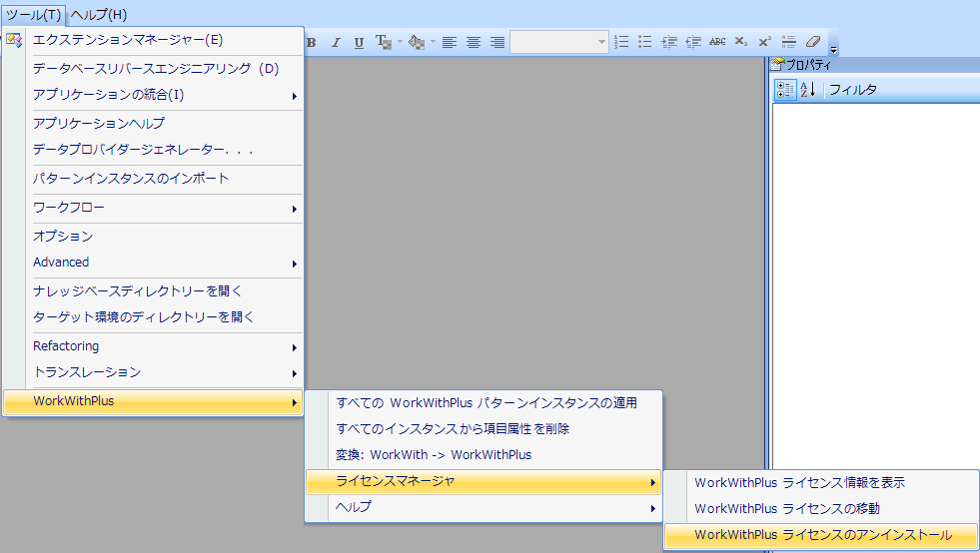The image size is (980, 553).
Task: Toggle alphabetical A-Z sort in properties
Action: click(x=808, y=90)
